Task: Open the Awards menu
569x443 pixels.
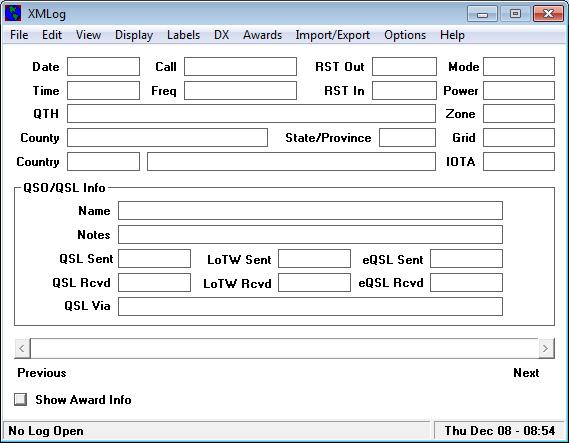Action: click(x=262, y=35)
